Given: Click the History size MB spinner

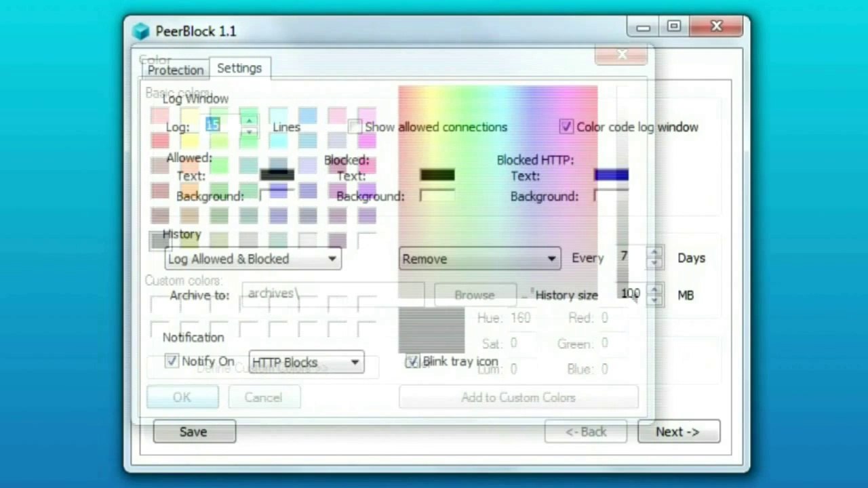Looking at the screenshot, I should coord(654,294).
